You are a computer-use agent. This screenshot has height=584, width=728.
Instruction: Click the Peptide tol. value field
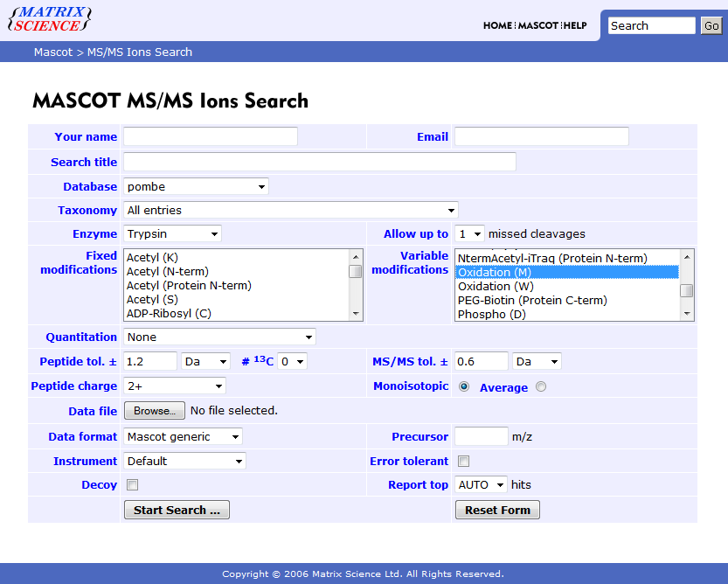[x=150, y=361]
